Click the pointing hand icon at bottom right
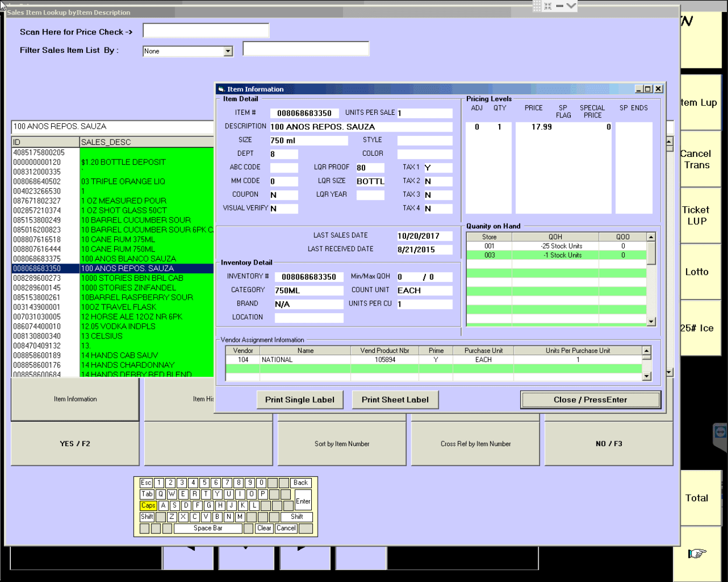 (697, 553)
